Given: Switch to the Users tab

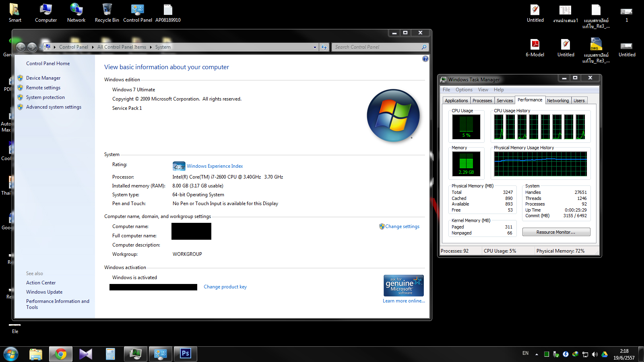Looking at the screenshot, I should (x=579, y=101).
